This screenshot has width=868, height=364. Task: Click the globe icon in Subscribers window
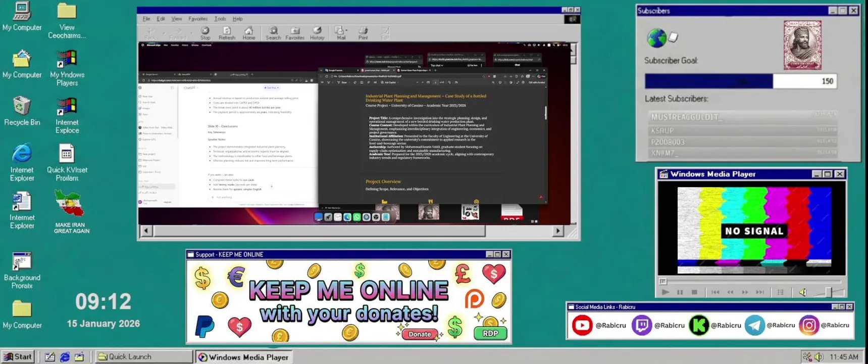657,37
